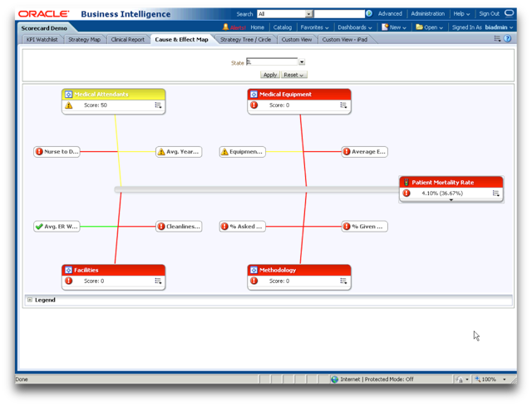This screenshot has width=532, height=406.
Task: Select the % Given ... KPI node
Action: (364, 227)
